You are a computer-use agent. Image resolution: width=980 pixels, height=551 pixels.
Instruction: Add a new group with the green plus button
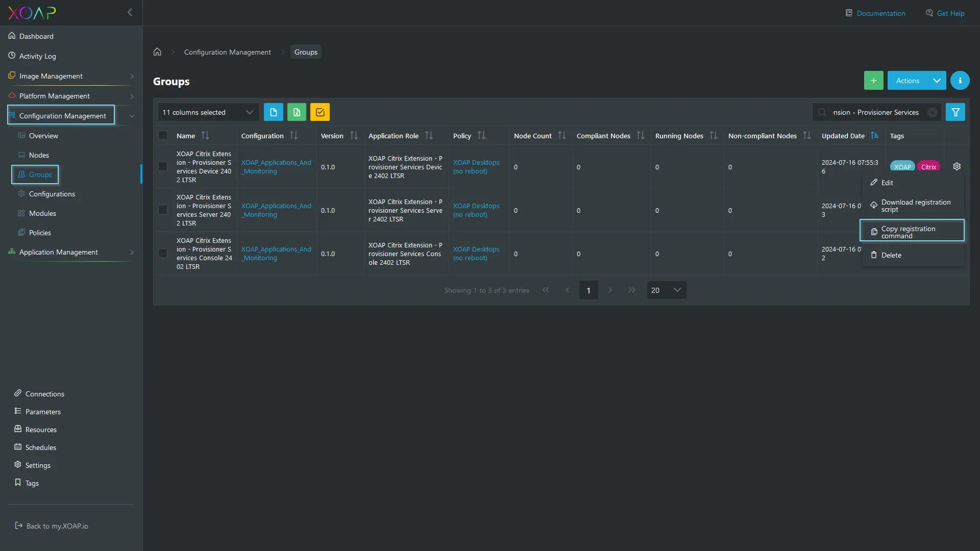tap(873, 81)
